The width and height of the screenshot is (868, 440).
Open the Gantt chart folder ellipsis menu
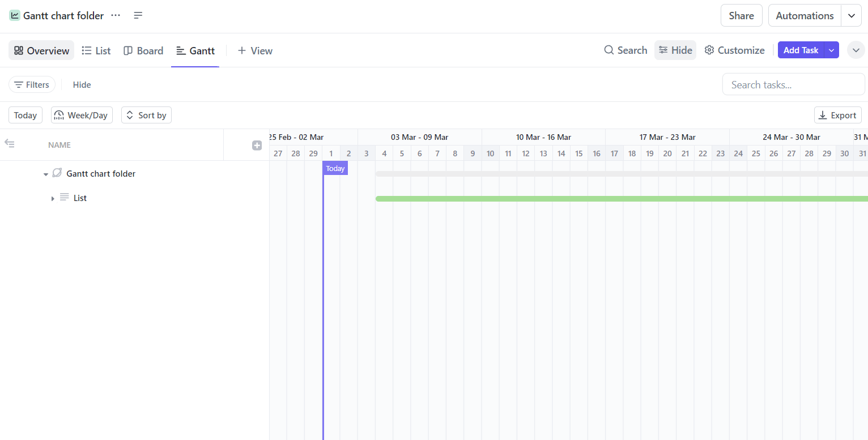[116, 15]
